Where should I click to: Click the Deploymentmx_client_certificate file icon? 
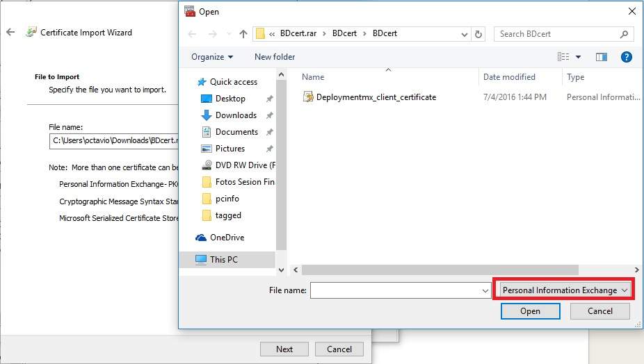pos(308,97)
